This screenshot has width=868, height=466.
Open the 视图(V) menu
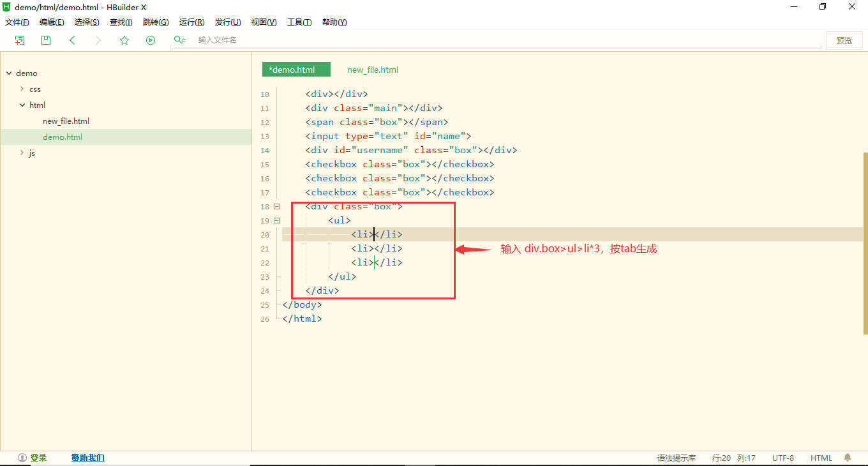264,22
